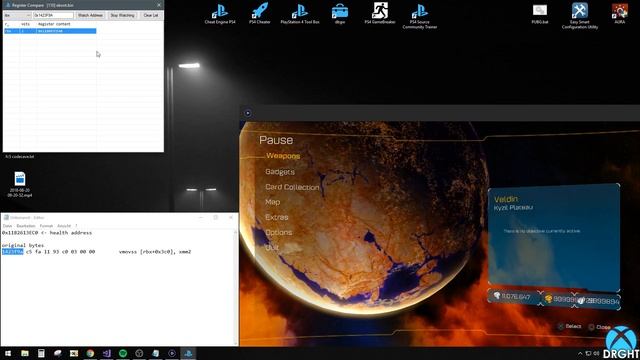
Task: Select Options in the Pause menu
Action: coord(279,232)
